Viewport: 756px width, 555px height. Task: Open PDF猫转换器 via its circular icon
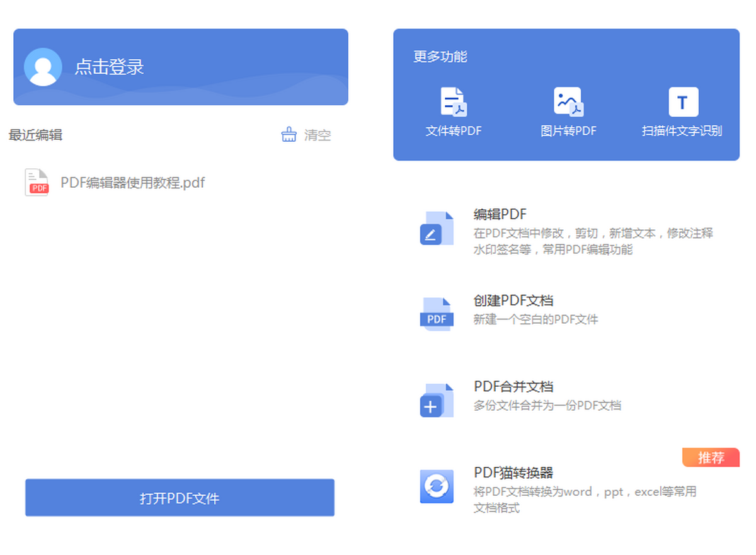pos(437,486)
